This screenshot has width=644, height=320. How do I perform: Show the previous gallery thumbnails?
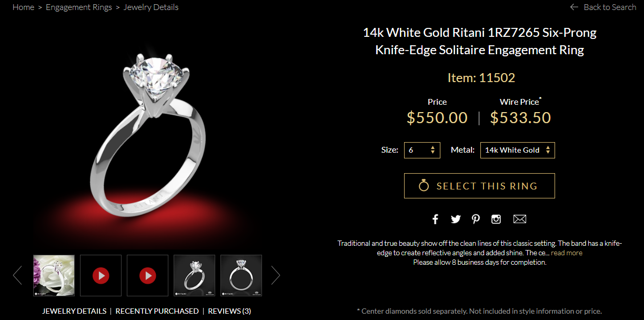(17, 275)
